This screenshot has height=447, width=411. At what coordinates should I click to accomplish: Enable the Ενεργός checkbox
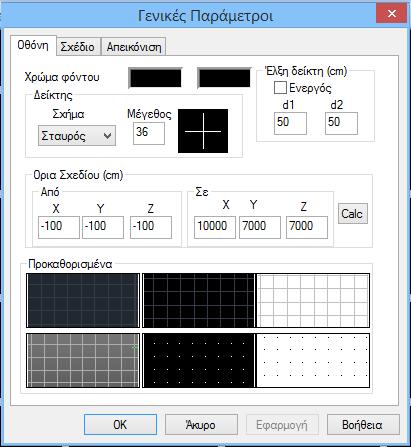[x=280, y=88]
